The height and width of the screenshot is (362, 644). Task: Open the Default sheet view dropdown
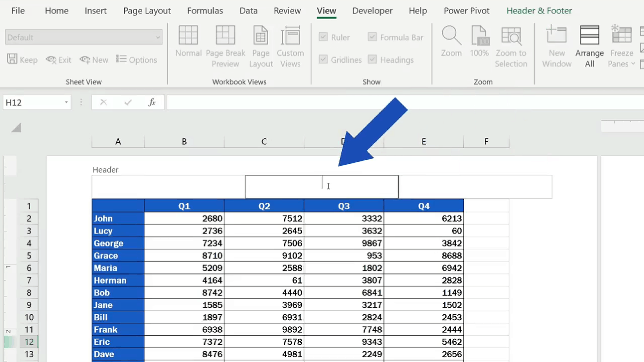pos(158,37)
